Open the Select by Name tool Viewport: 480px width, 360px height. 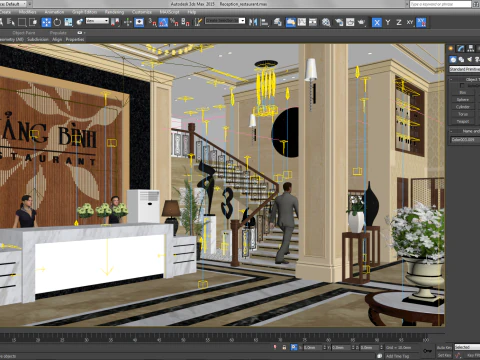click(x=11, y=22)
